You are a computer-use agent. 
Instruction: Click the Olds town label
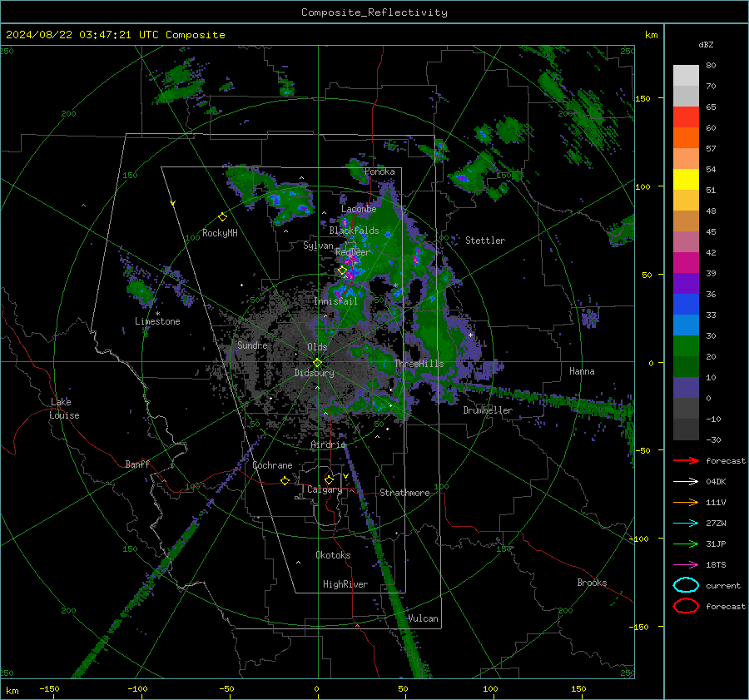(x=317, y=347)
